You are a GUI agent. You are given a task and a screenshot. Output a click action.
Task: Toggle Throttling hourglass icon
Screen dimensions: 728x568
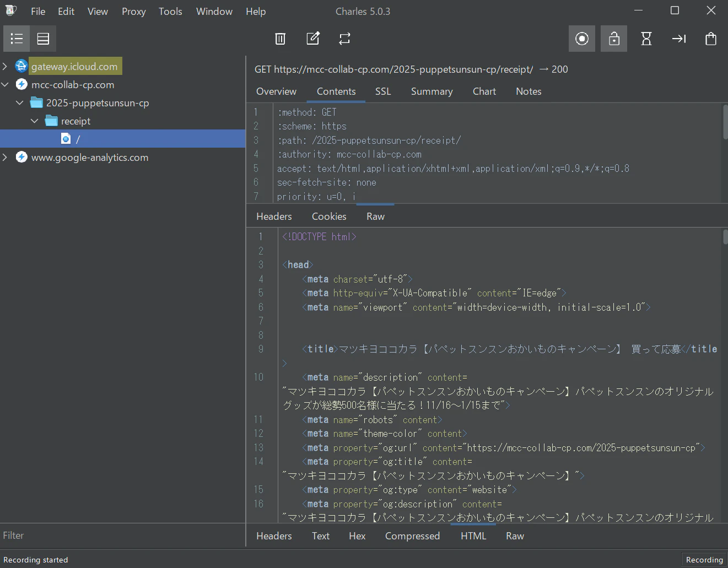tap(646, 39)
